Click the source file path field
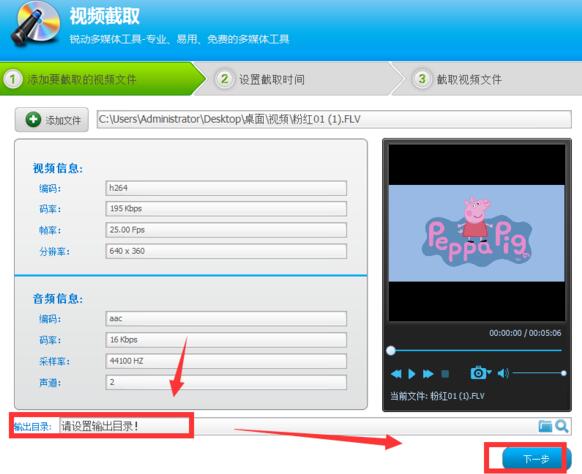Image resolution: width=582 pixels, height=474 pixels. coord(334,119)
